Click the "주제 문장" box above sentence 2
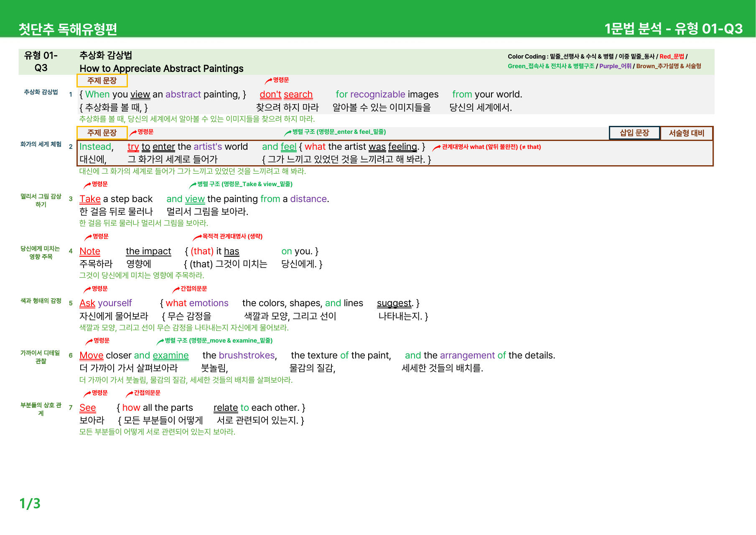Viewport: 756px width, 535px height. click(102, 133)
